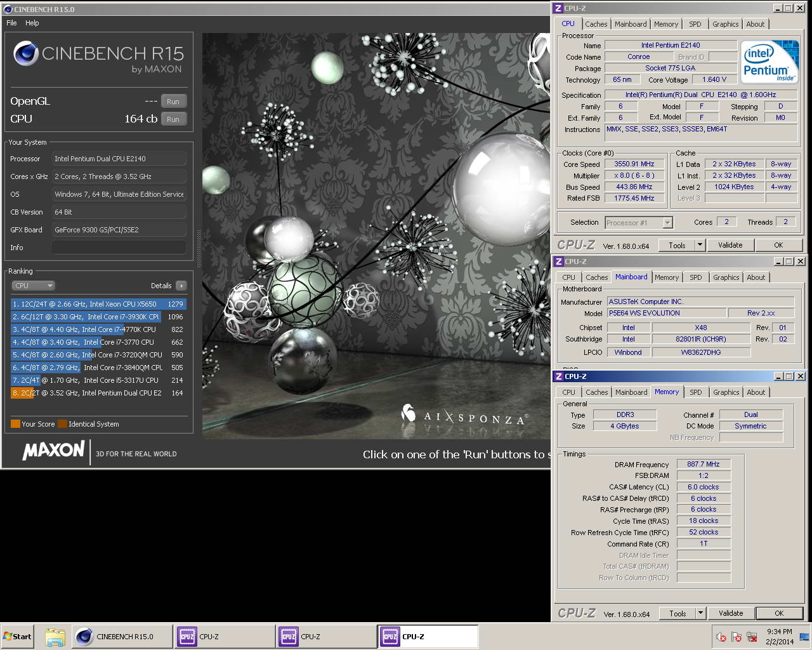
Task: Click the Core Speed value 3550.91 MHz
Action: (x=634, y=164)
